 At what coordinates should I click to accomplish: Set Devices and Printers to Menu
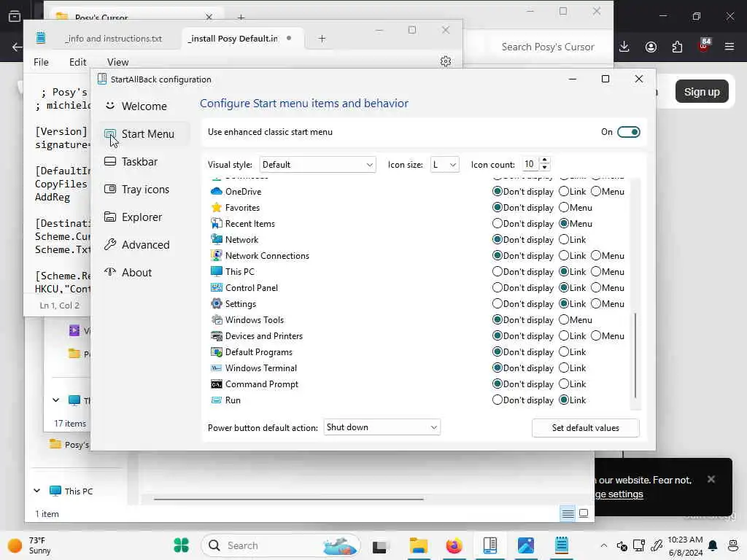(596, 335)
